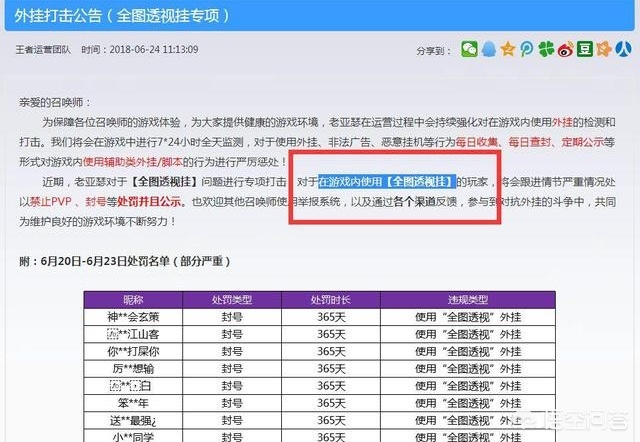Click the 处罚类型 column header
Screen dimensions: 640x442
pyautogui.click(x=233, y=299)
